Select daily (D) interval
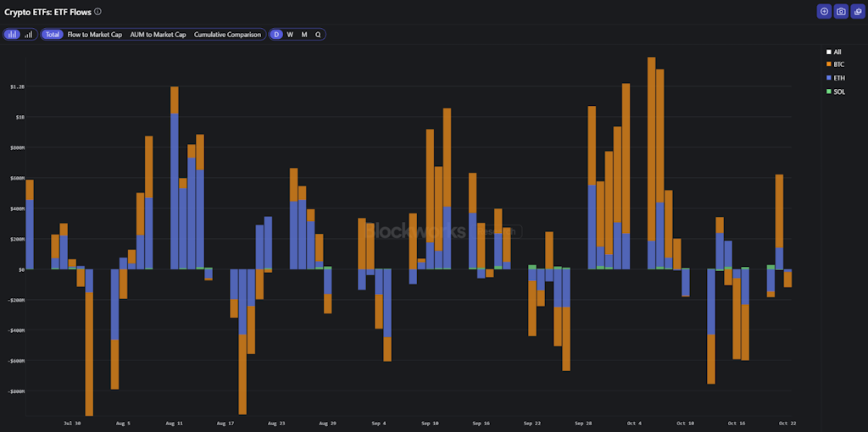 [276, 35]
